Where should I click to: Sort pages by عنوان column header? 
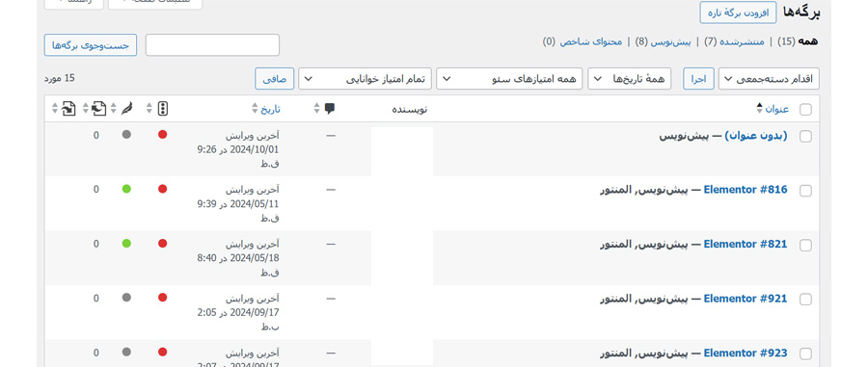click(x=777, y=109)
